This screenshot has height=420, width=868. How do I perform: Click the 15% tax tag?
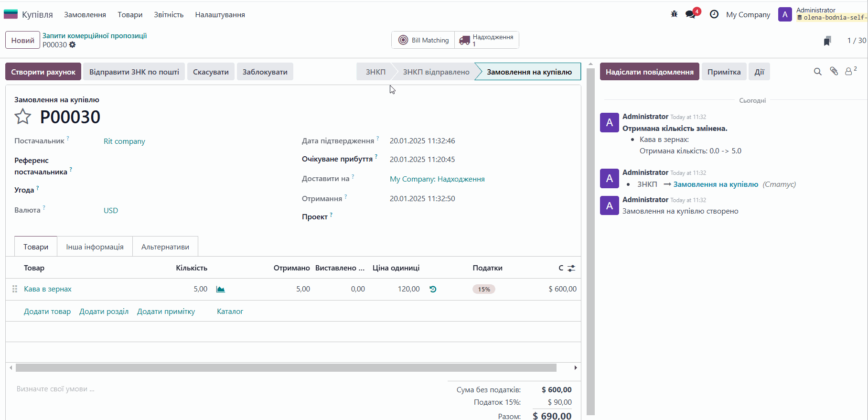(484, 289)
